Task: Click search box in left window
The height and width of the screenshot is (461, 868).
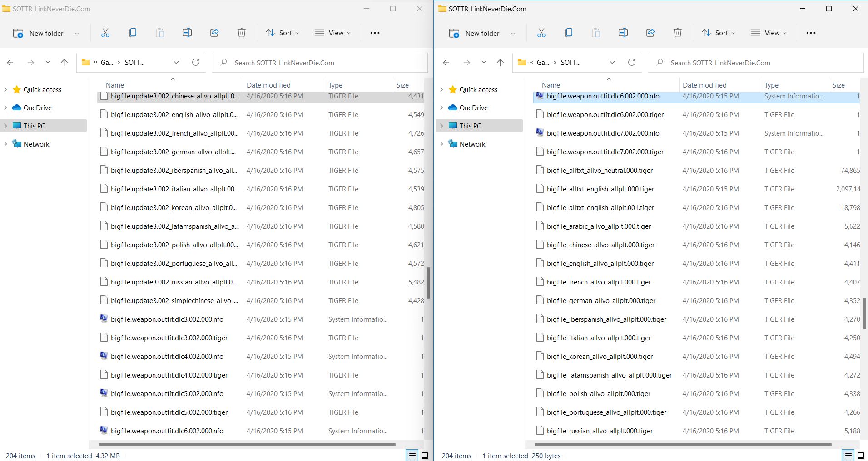Action: tap(320, 63)
